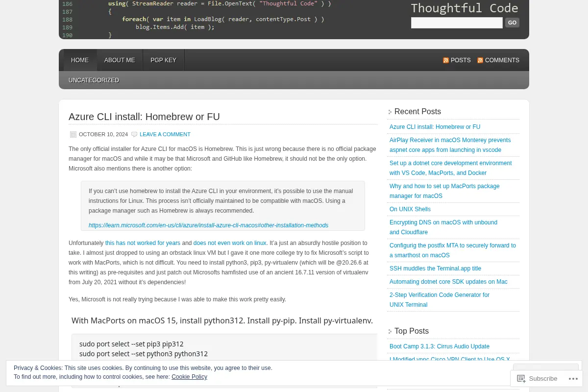This screenshot has width=588, height=392.
Task: Open SSH muddles the Terminal.app title post
Action: tap(435, 269)
